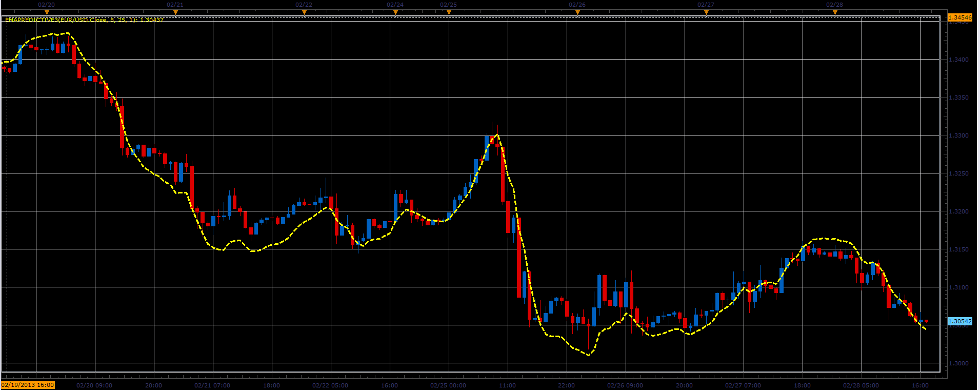Click the 1.3000 price axis label
Image resolution: width=980 pixels, height=390 pixels.
pos(958,363)
